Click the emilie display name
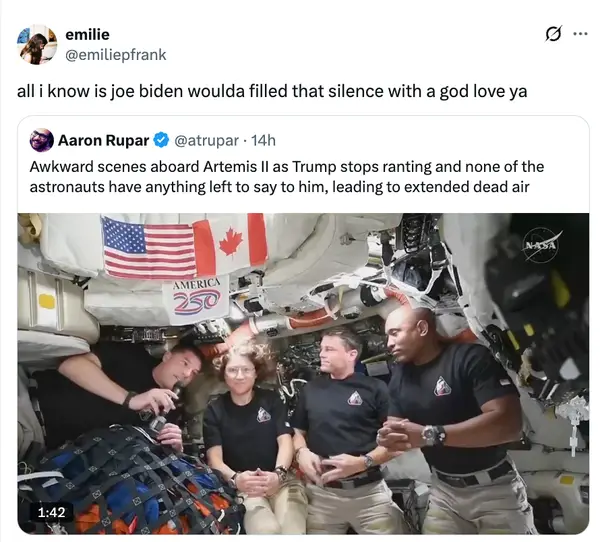Image resolution: width=600 pixels, height=542 pixels. pos(87,34)
